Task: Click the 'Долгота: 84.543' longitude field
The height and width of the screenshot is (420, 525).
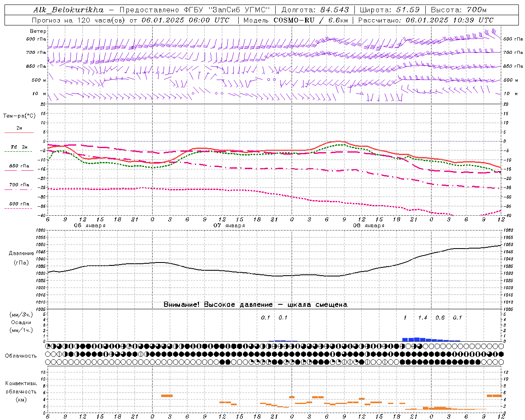Action: coord(315,10)
